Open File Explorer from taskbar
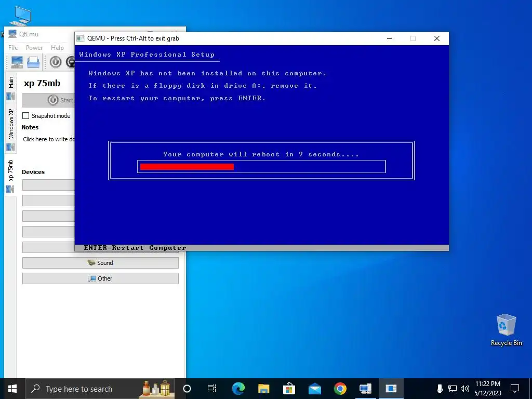Viewport: 532px width, 399px height. coord(263,389)
